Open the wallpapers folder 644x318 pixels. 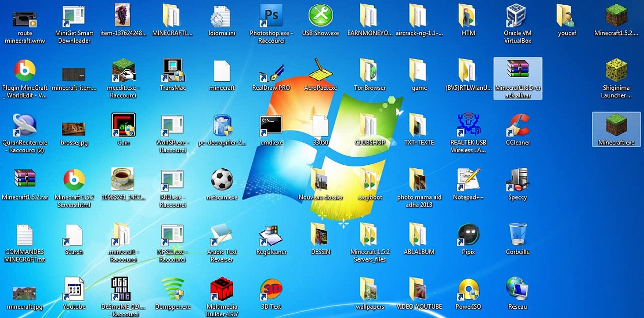click(369, 289)
